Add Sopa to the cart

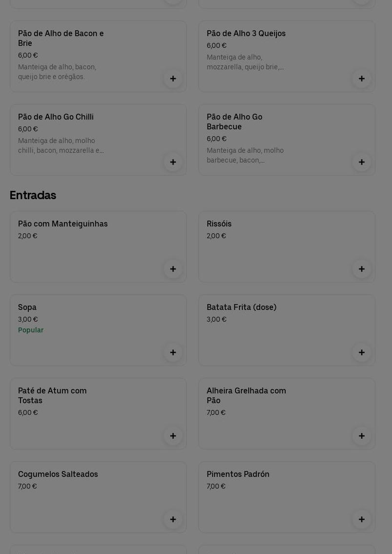(x=173, y=352)
